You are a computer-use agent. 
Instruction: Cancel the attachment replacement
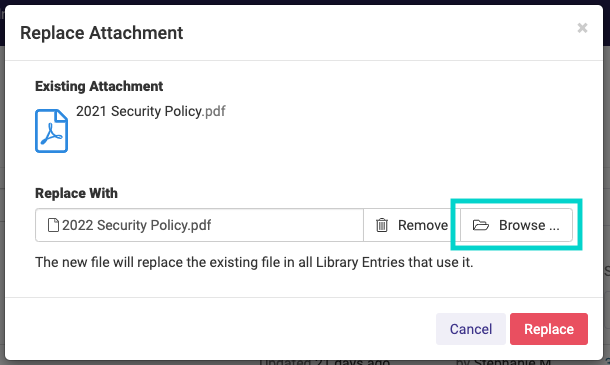(x=471, y=329)
